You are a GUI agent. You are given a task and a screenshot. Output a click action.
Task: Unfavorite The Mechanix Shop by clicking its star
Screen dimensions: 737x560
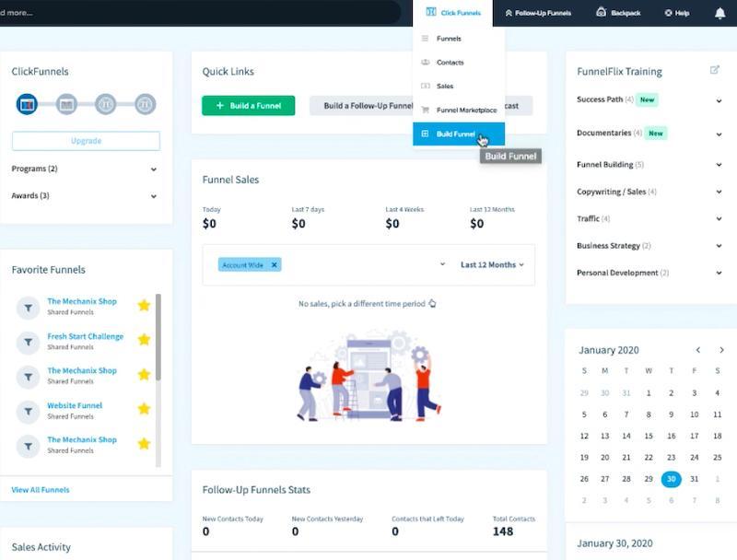point(144,305)
